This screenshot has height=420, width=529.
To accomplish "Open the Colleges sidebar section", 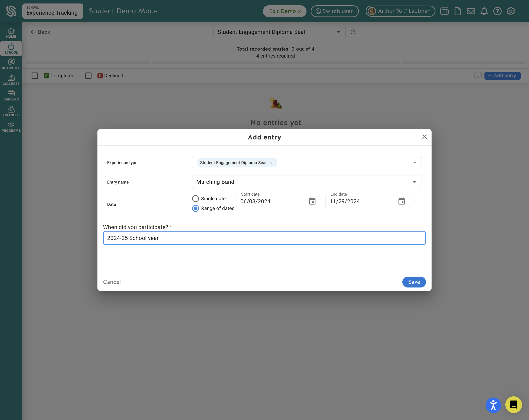I will pos(11,80).
